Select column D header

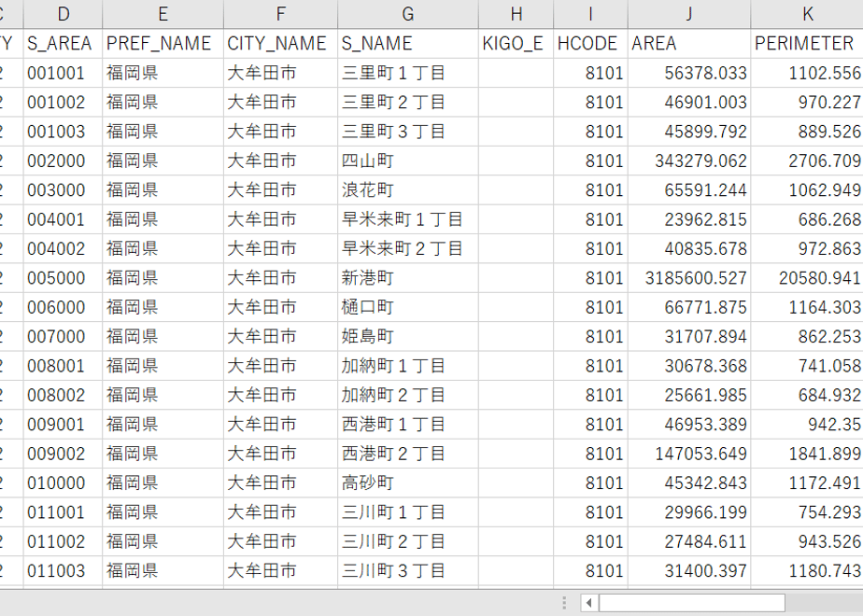pos(63,14)
